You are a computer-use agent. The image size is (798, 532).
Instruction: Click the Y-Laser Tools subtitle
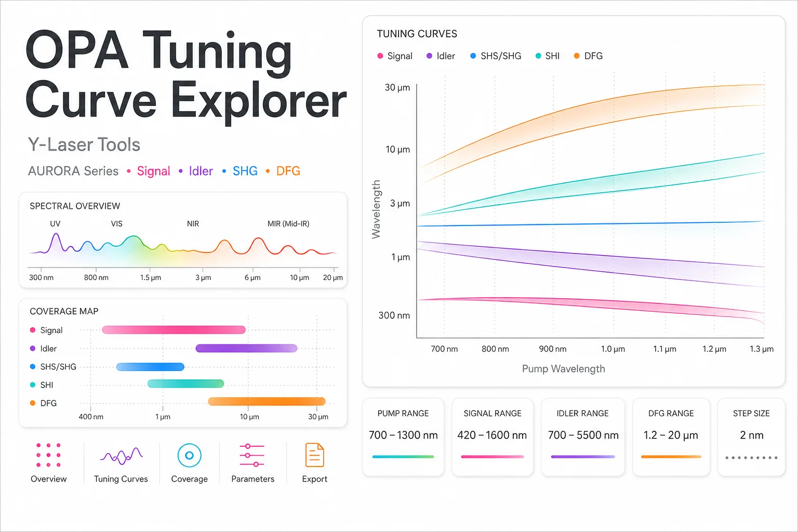(84, 144)
